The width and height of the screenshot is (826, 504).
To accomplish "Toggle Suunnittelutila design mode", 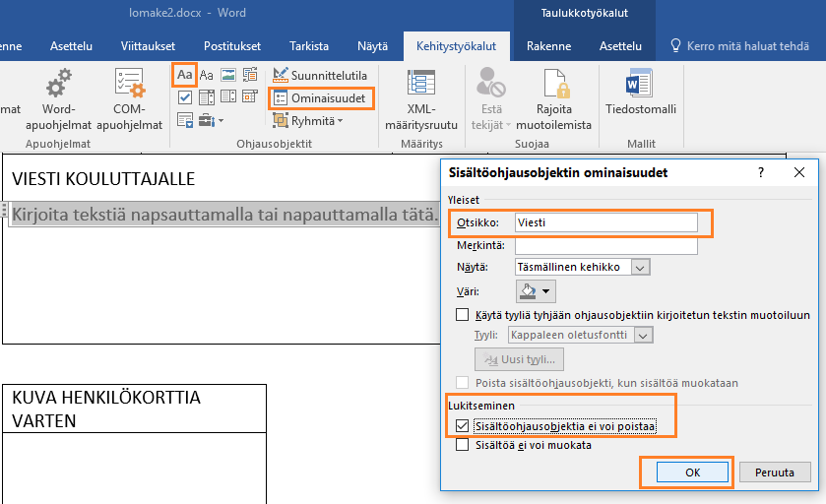I will [x=320, y=76].
